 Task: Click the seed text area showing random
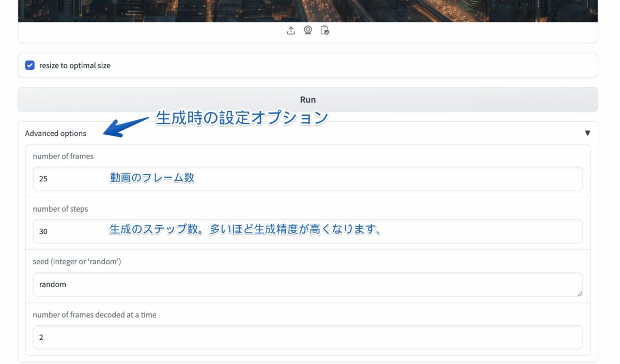(x=308, y=284)
